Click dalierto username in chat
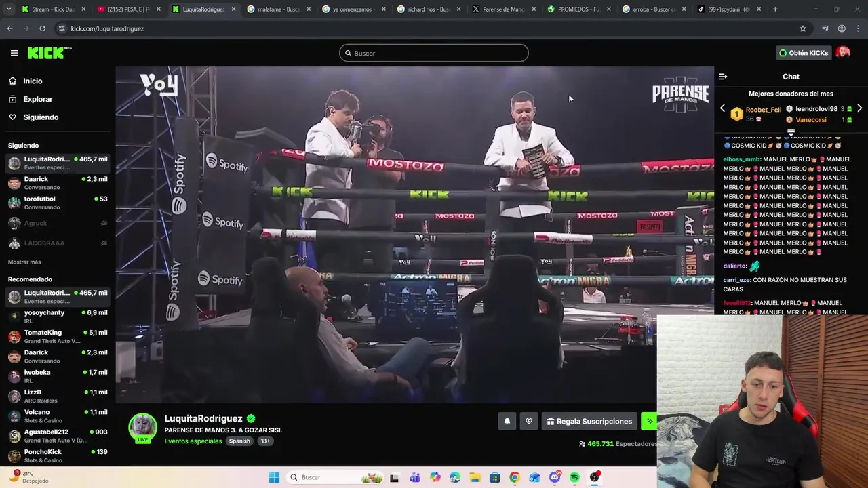The image size is (868, 488). (734, 266)
